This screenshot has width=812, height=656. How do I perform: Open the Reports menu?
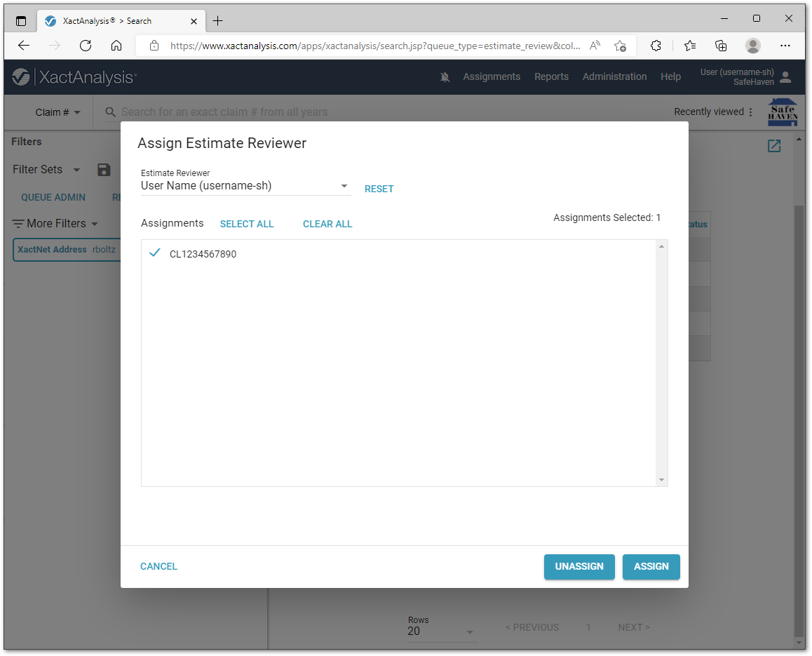[x=552, y=76]
